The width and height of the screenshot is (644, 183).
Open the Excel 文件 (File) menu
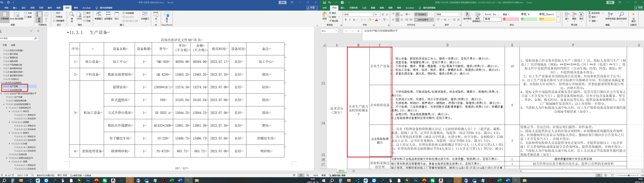coord(325,8)
